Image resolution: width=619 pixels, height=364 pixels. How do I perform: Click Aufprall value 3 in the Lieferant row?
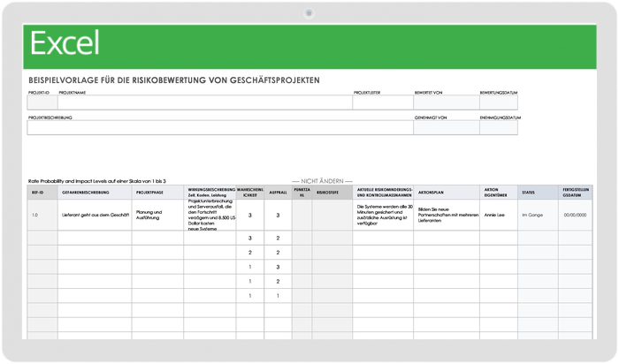pyautogui.click(x=278, y=215)
